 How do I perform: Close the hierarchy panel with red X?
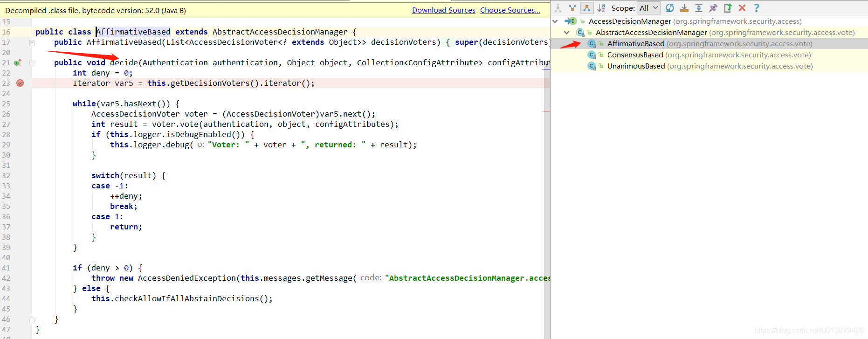click(x=742, y=8)
